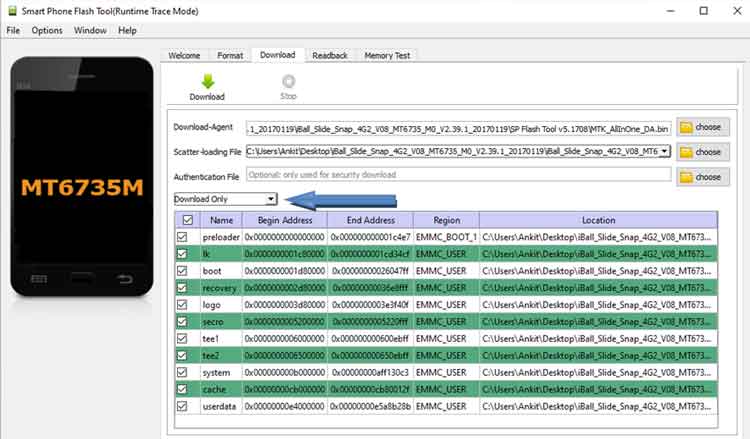This screenshot has width=750, height=439.
Task: Uncheck the tee1 partition checkbox
Action: (x=182, y=339)
